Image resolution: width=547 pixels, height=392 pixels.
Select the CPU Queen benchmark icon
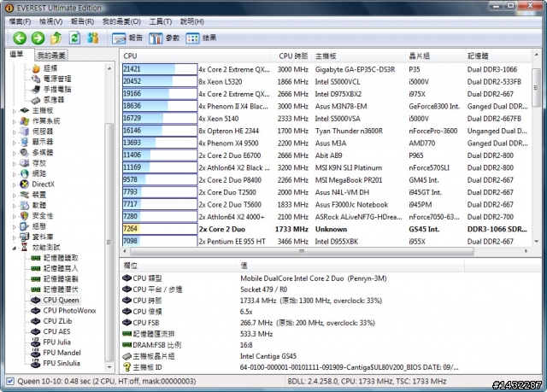(x=36, y=300)
